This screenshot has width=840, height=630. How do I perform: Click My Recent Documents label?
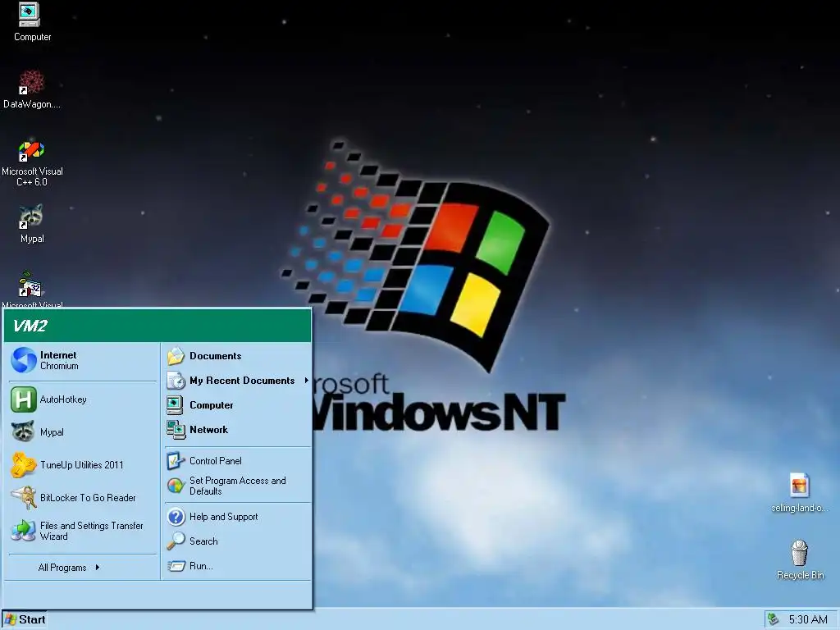[x=242, y=381]
